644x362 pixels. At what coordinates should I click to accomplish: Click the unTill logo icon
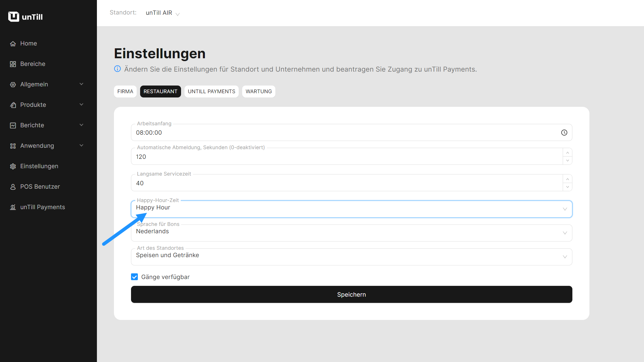point(13,17)
